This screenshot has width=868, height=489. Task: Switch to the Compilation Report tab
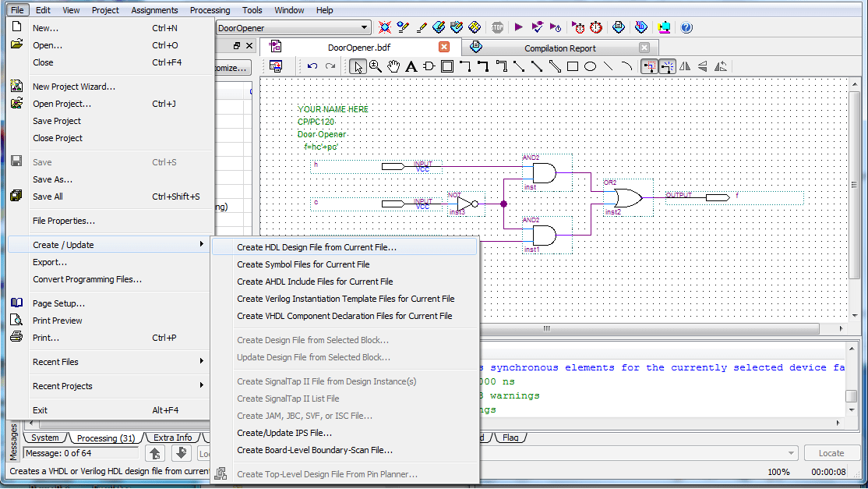click(559, 48)
